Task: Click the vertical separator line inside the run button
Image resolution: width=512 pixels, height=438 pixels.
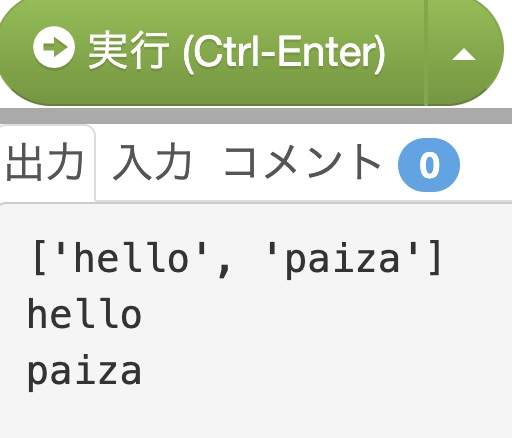Action: click(426, 53)
